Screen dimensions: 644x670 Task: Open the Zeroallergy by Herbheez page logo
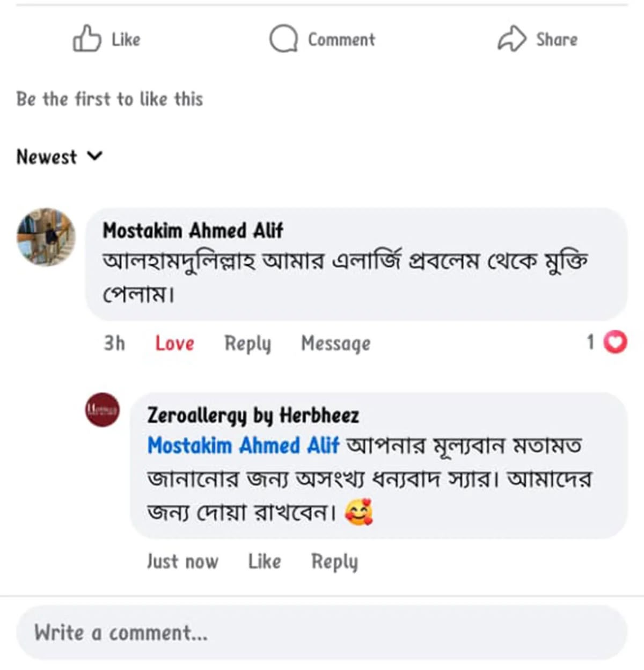pyautogui.click(x=103, y=410)
